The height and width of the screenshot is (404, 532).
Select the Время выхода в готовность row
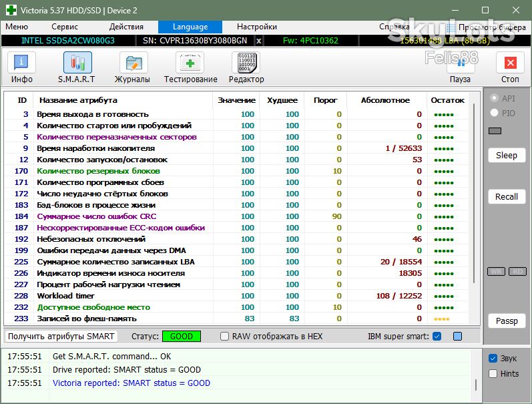pos(236,114)
